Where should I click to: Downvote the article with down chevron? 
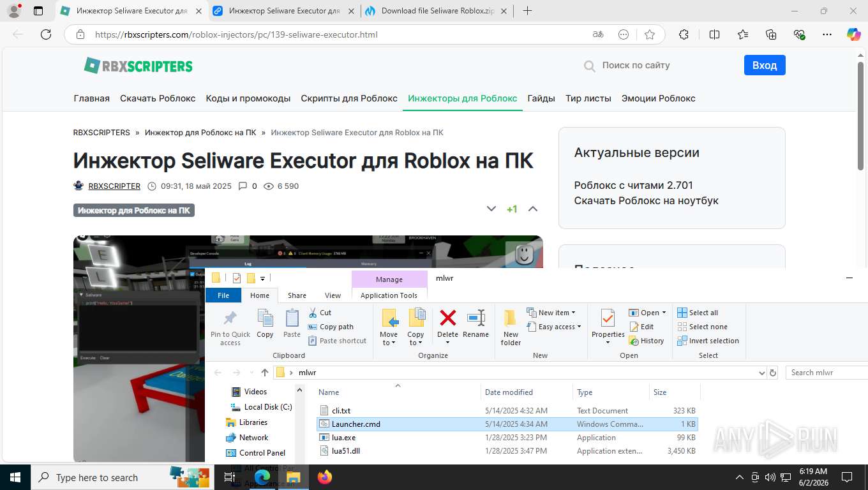point(491,209)
